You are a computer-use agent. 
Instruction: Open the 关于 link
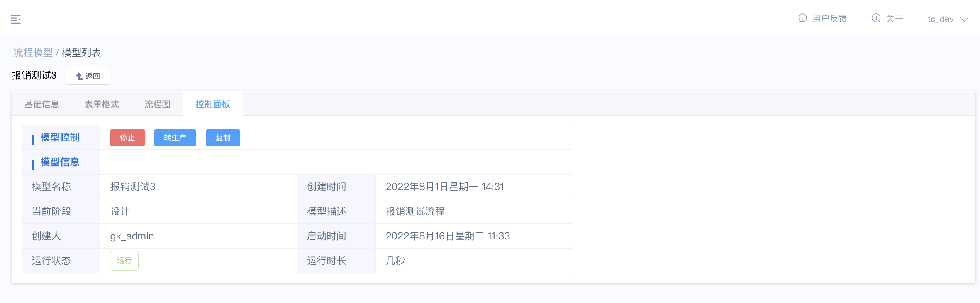click(x=894, y=19)
